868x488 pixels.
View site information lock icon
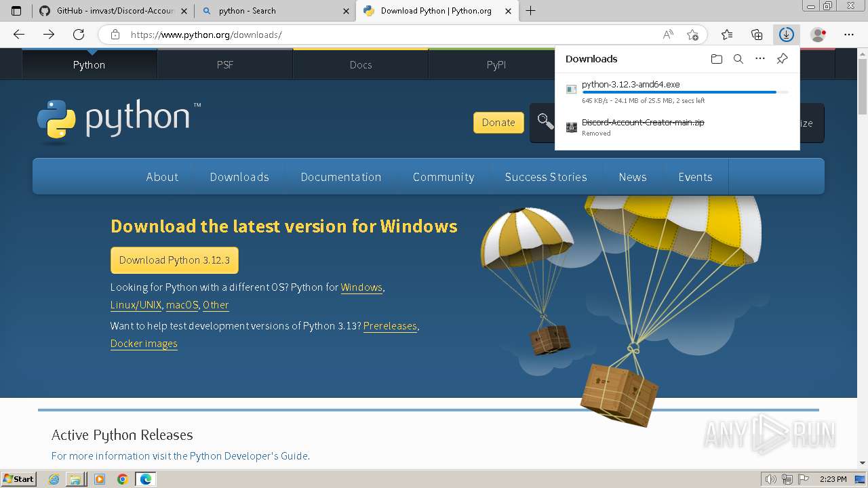(x=115, y=35)
